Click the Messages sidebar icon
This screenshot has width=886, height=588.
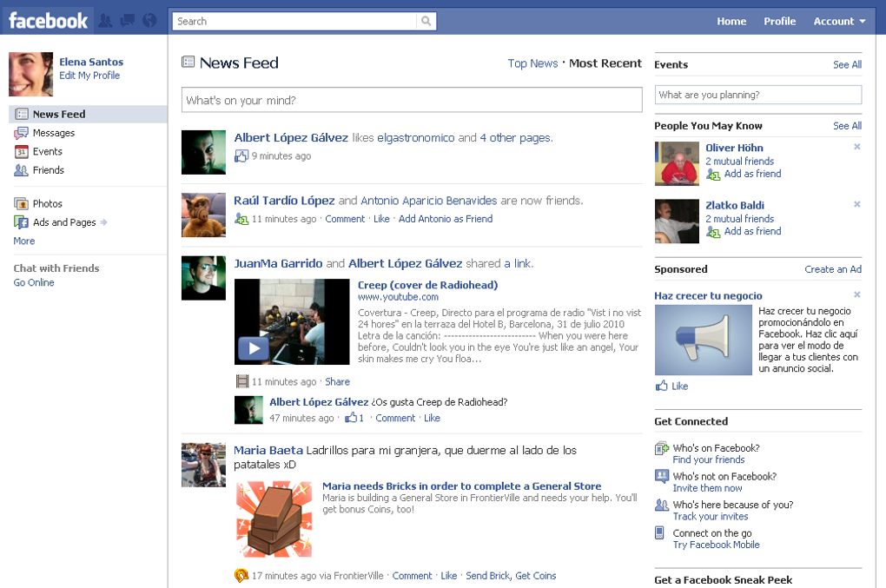click(22, 133)
